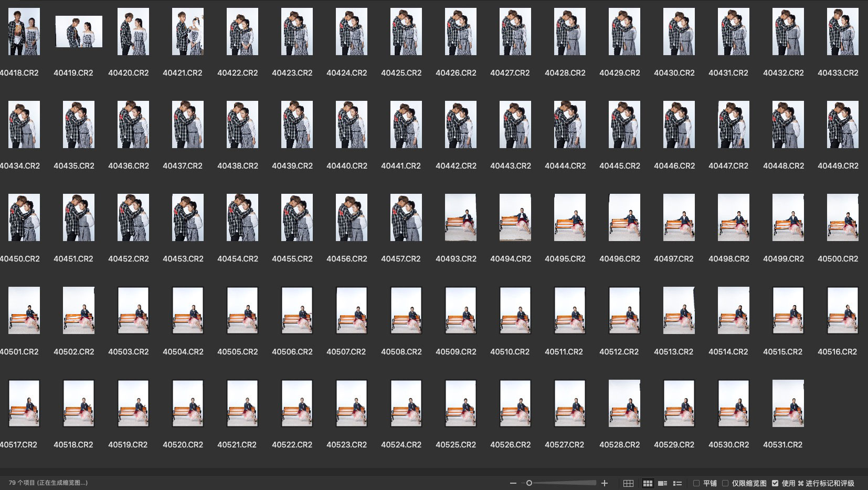This screenshot has width=868, height=490.
Task: Select the 40418.CR2 thumbnail
Action: pos(24,32)
